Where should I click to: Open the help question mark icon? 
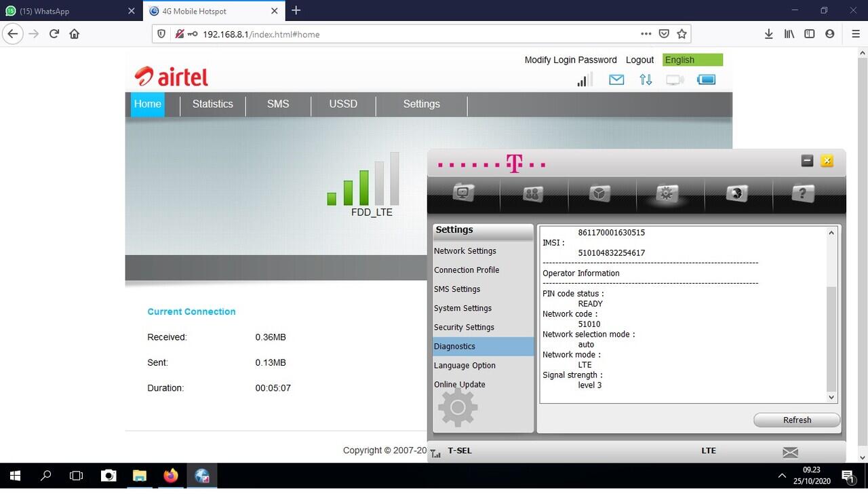tap(803, 194)
